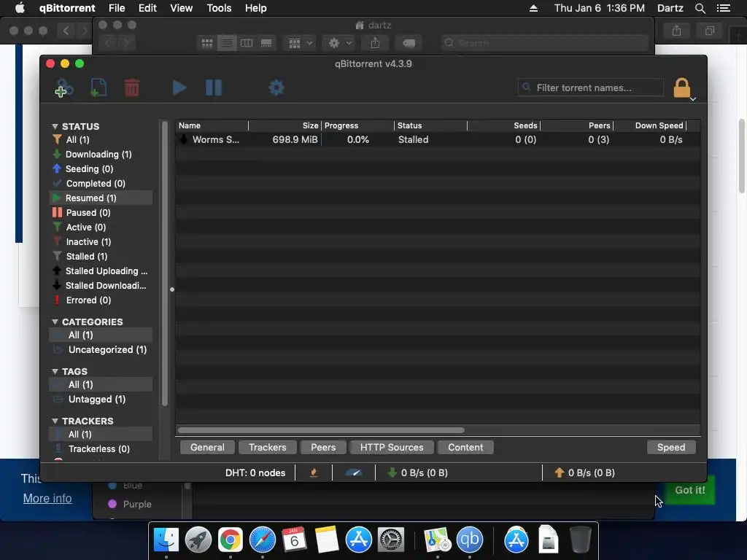Sort by the Down Speed column header
The width and height of the screenshot is (747, 560).
click(650, 125)
